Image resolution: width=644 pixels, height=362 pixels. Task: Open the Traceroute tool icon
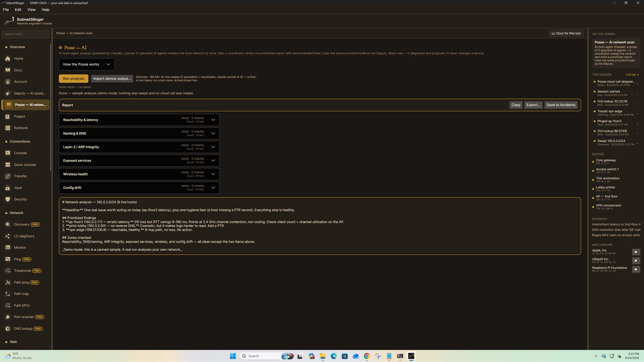coord(8,270)
